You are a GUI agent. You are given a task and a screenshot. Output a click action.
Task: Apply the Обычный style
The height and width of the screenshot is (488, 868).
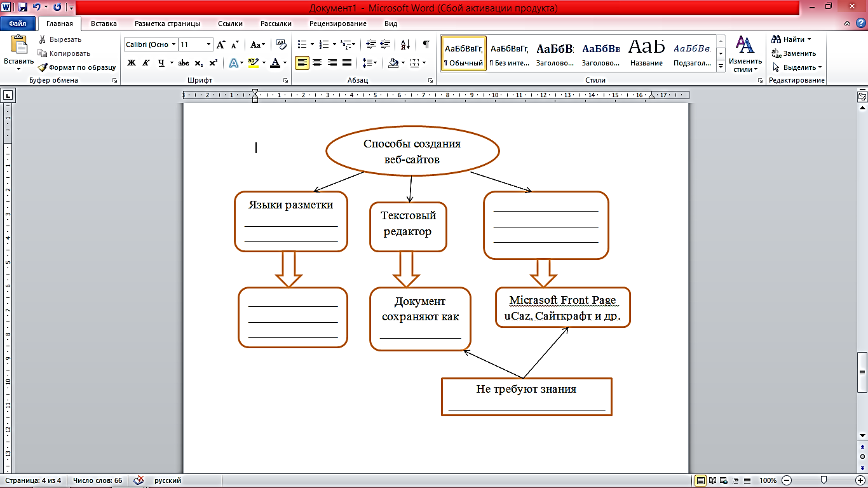coord(464,53)
